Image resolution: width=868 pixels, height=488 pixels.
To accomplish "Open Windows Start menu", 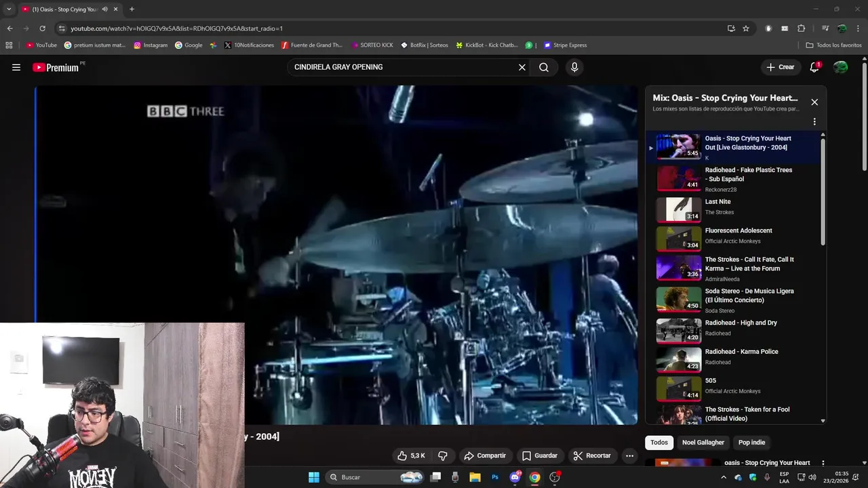I will coord(314,477).
